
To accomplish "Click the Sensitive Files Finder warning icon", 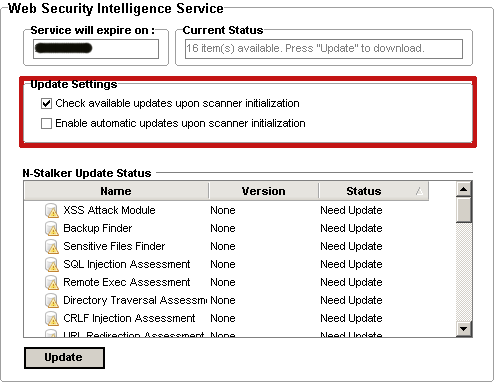I will click(x=52, y=246).
